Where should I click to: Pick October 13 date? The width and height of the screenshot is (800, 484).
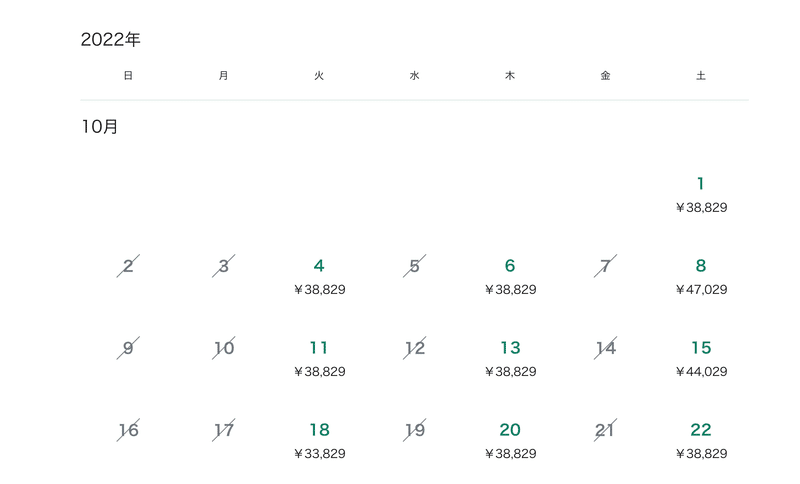(510, 359)
